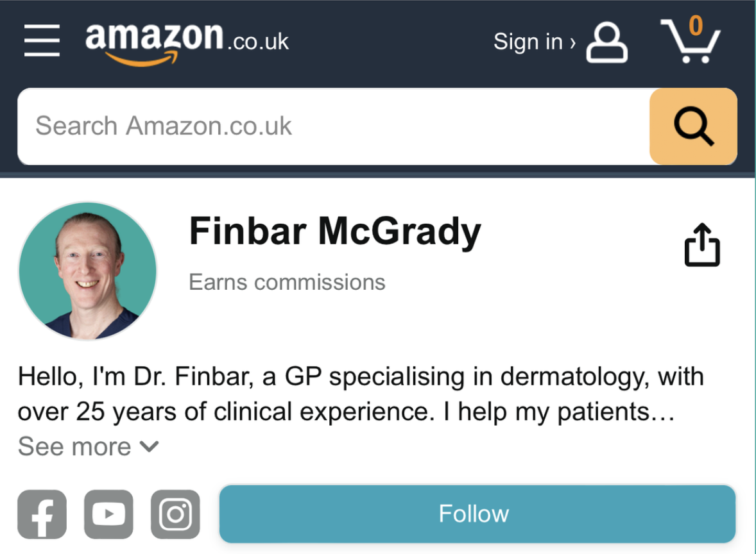Click the account profile silhouette icon
The width and height of the screenshot is (756, 554).
(606, 42)
